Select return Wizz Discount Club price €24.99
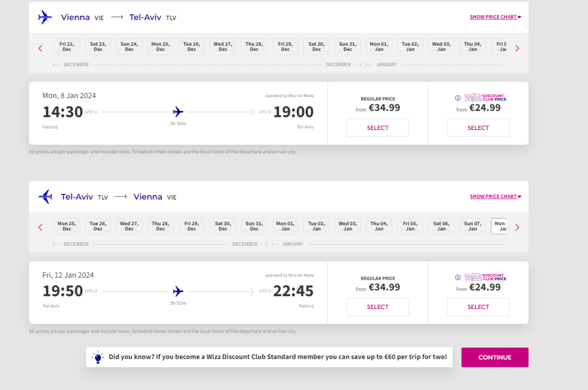This screenshot has width=588, height=390. pyautogui.click(x=478, y=307)
